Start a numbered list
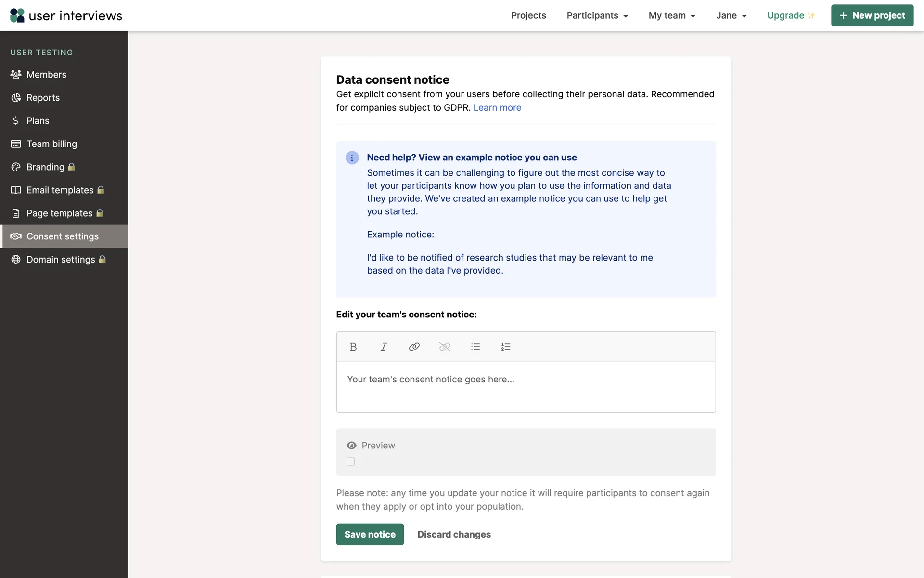Viewport: 924px width, 578px height. 506,347
